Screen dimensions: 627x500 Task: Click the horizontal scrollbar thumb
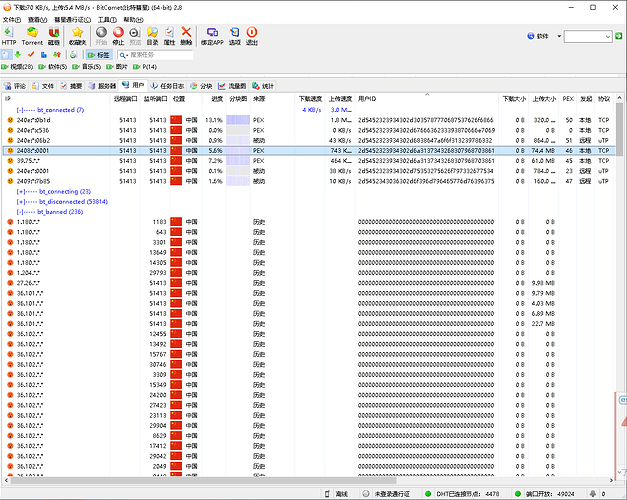203,480
